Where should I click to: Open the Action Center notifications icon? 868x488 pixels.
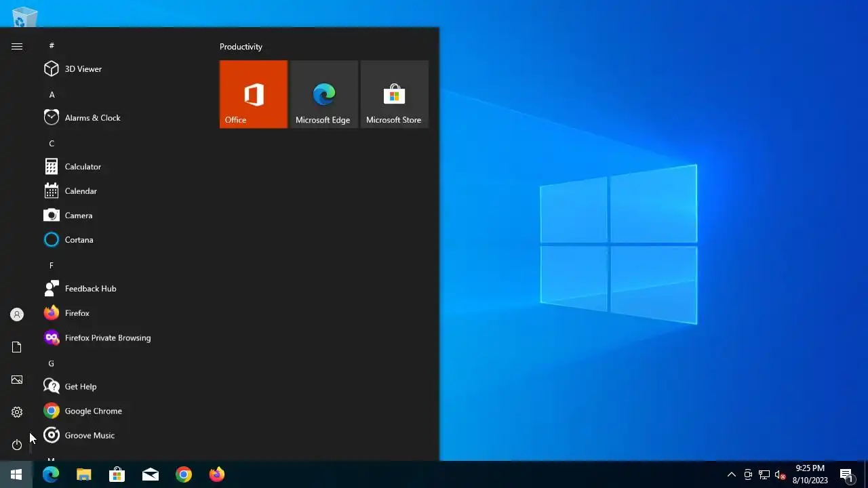pos(846,474)
